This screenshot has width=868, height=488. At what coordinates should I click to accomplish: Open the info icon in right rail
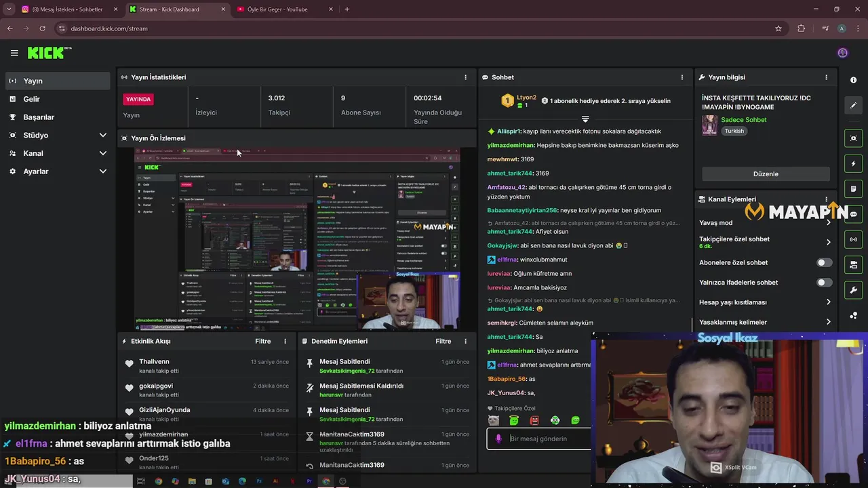[x=853, y=80]
